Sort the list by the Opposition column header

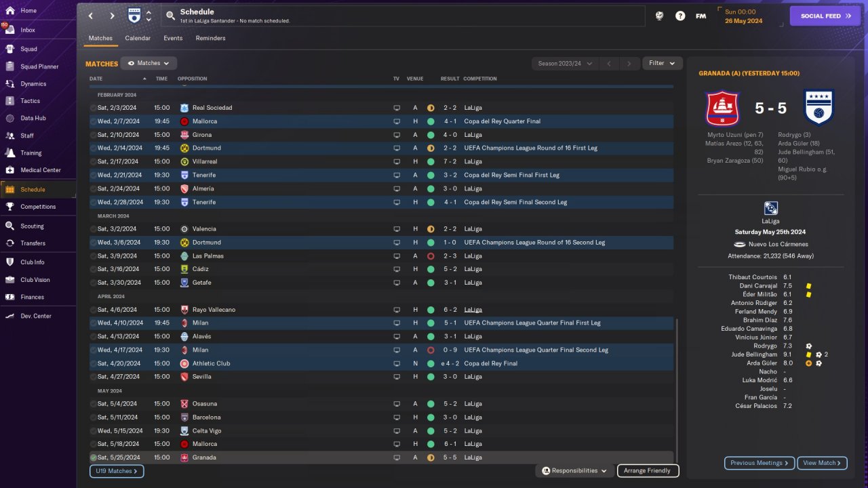pos(192,79)
